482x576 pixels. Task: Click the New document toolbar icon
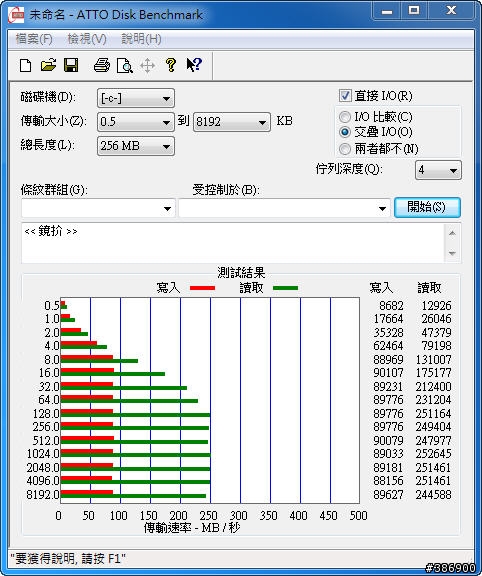25,66
